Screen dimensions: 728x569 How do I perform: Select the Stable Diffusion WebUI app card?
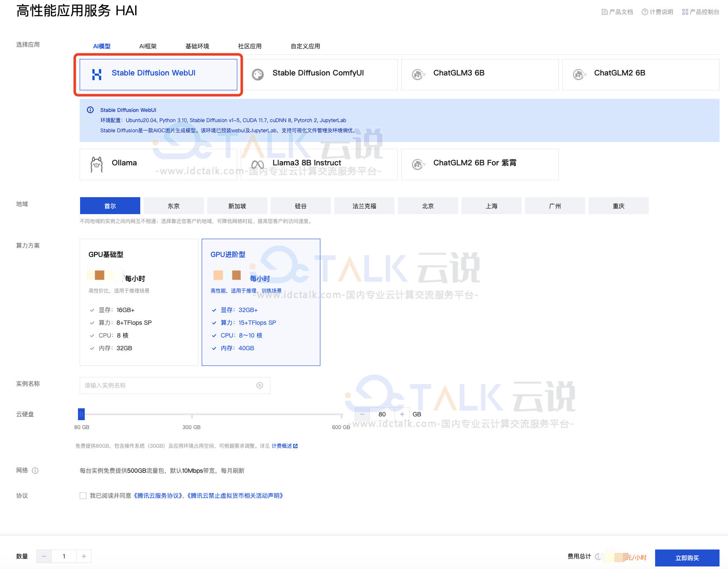pos(158,75)
